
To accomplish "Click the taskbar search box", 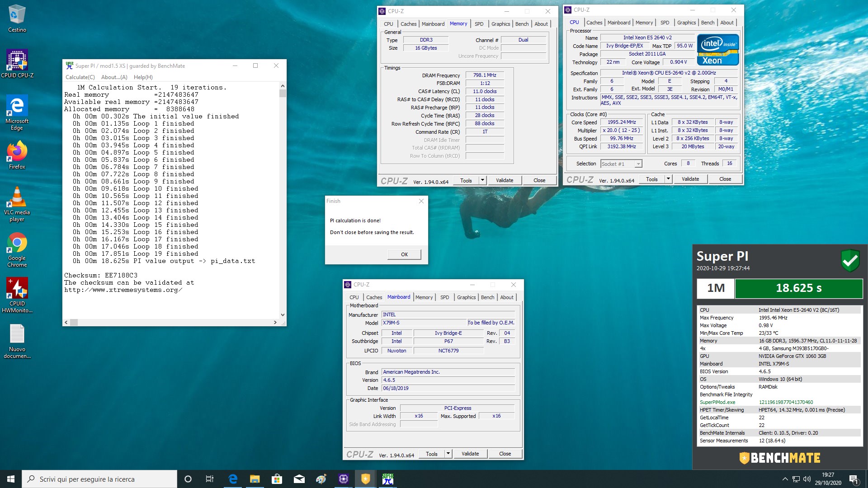I will click(x=99, y=479).
